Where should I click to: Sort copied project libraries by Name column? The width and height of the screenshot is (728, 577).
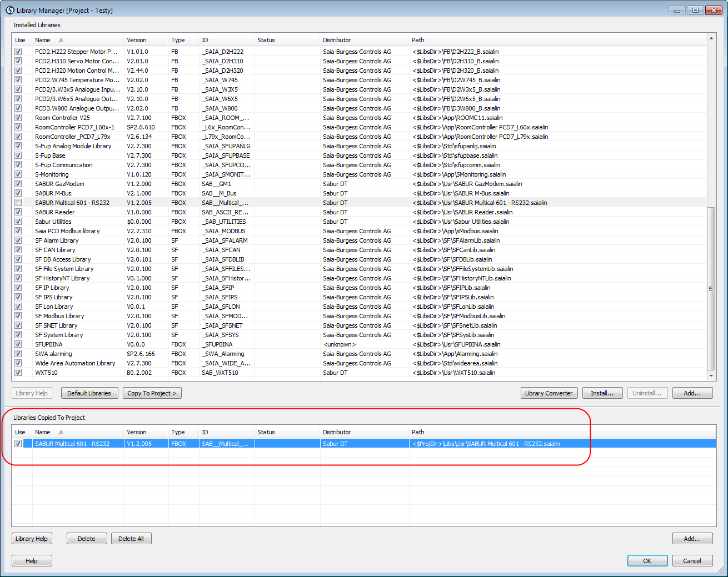pyautogui.click(x=78, y=432)
